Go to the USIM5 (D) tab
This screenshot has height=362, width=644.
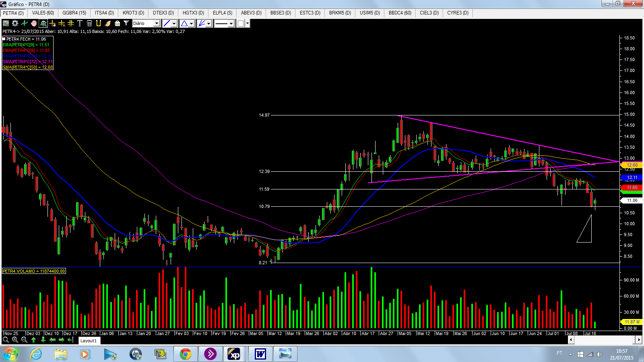coord(370,13)
